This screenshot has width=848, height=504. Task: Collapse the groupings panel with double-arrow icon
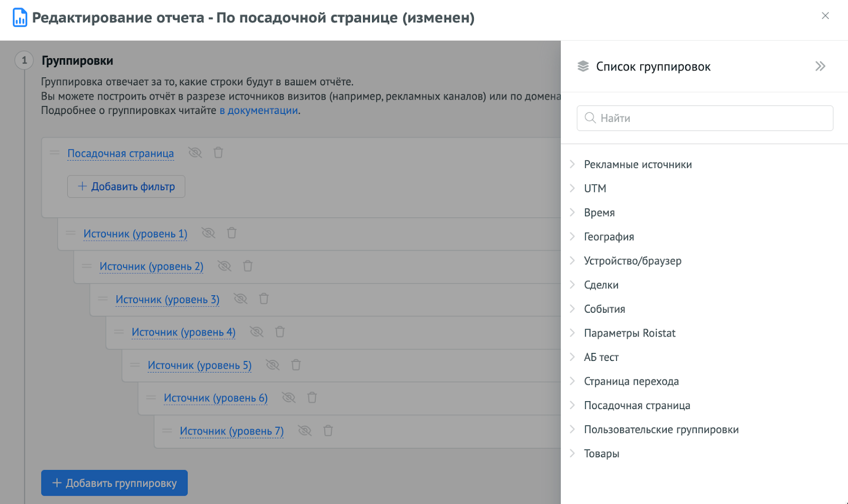820,66
